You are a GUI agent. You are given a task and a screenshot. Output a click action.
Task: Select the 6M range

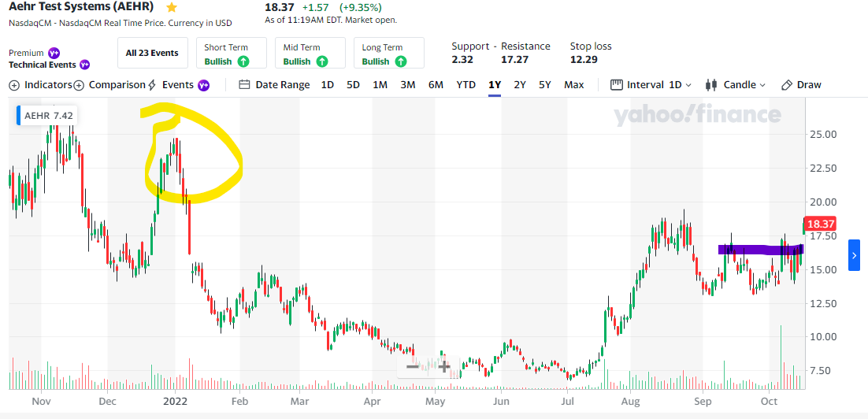[x=436, y=85]
